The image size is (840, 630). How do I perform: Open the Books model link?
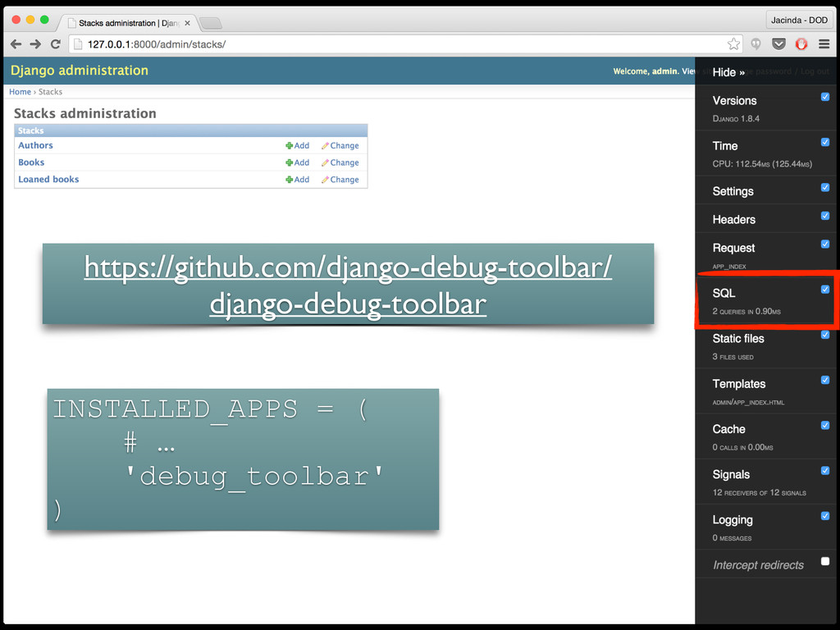(31, 162)
